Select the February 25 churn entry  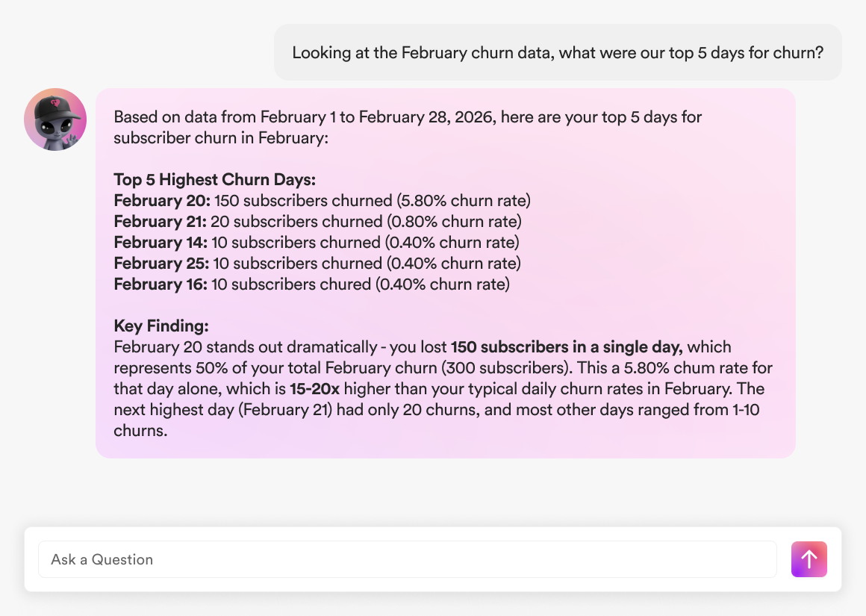click(317, 264)
